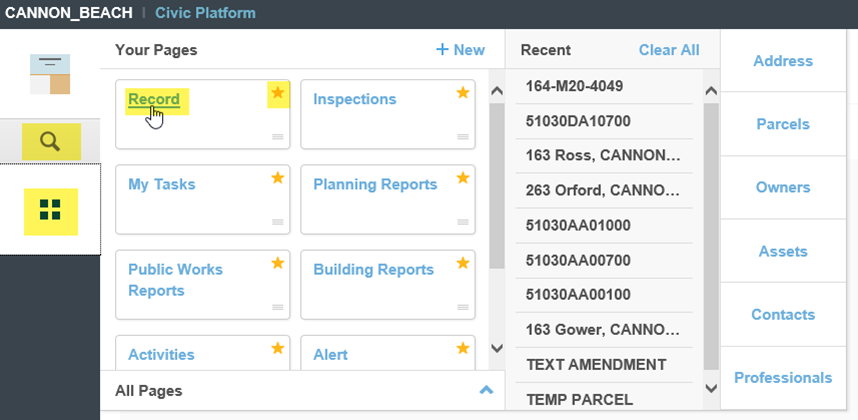This screenshot has height=420, width=858.
Task: Click the drag handle on Record card
Action: pyautogui.click(x=277, y=137)
